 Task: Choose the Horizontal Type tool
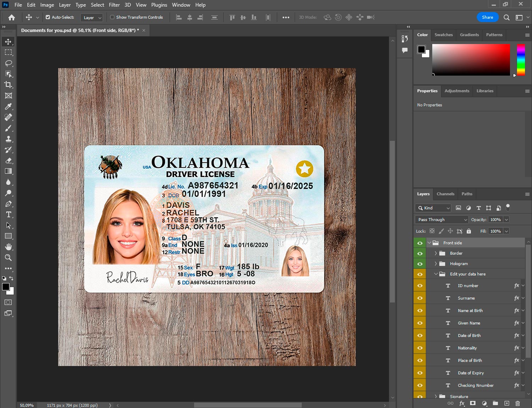coord(8,214)
